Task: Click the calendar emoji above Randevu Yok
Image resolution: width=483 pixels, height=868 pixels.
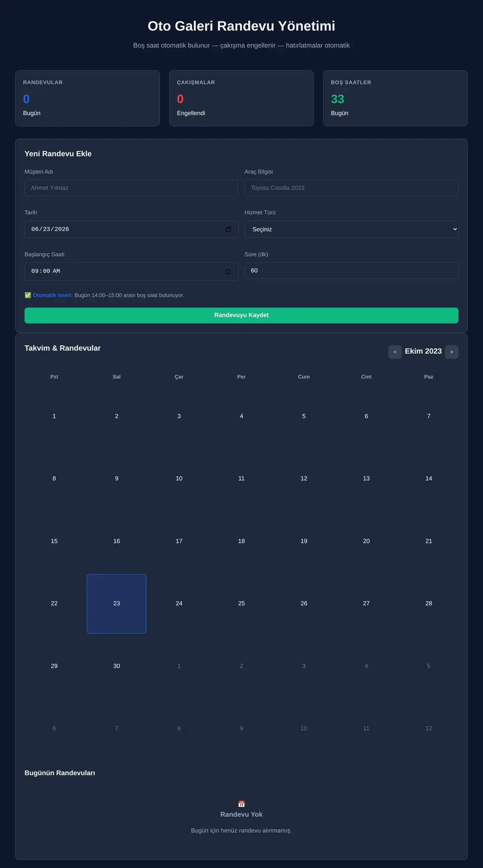Action: point(242,804)
